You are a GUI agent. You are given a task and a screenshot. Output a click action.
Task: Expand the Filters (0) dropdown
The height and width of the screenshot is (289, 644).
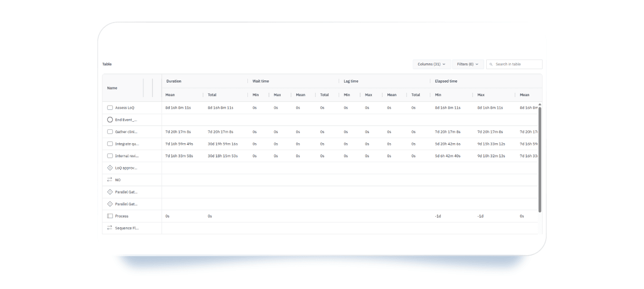pyautogui.click(x=467, y=64)
